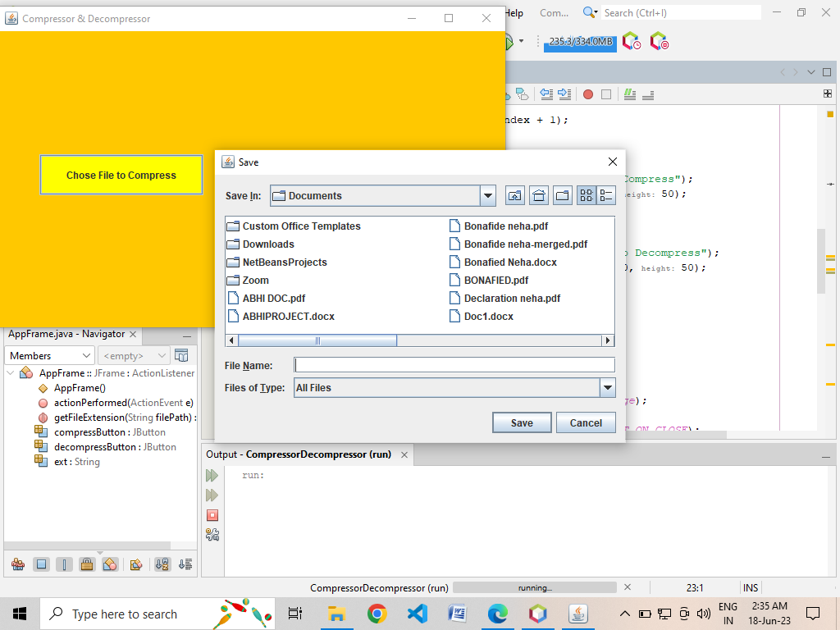Select file Bonafied Neha.docx
This screenshot has width=840, height=630.
coord(503,262)
